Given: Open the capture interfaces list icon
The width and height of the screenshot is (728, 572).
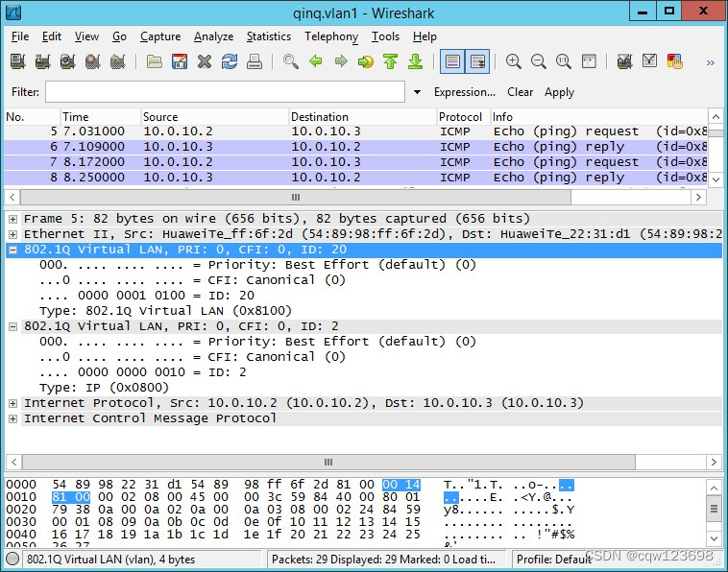Looking at the screenshot, I should 17,61.
